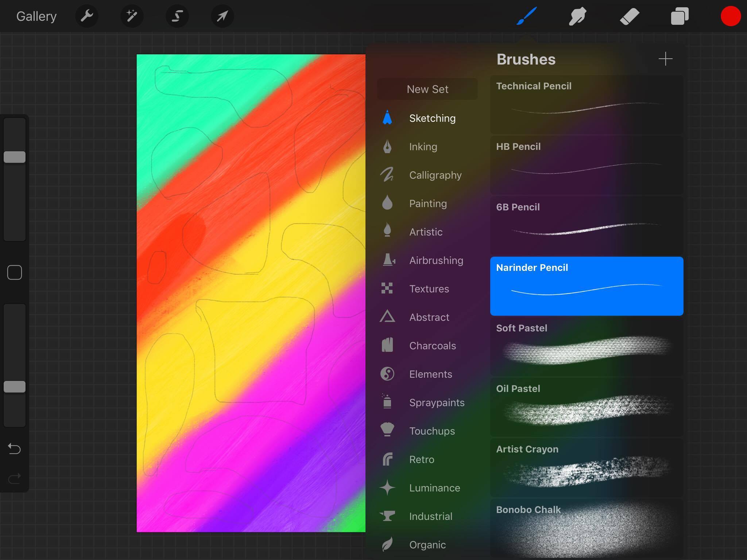Viewport: 747px width, 560px height.
Task: Select the Artistic brush set
Action: 427,232
